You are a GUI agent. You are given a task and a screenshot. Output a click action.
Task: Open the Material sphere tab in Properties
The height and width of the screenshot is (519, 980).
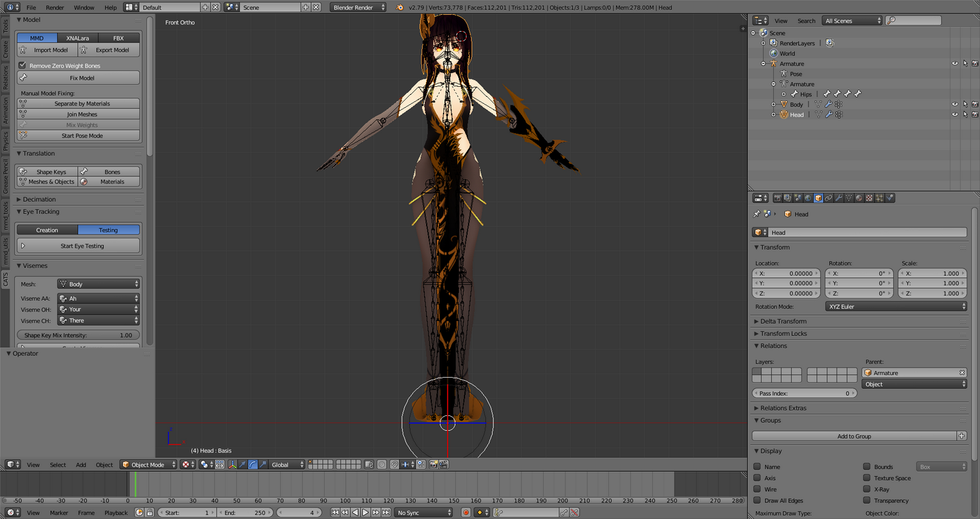pyautogui.click(x=859, y=198)
